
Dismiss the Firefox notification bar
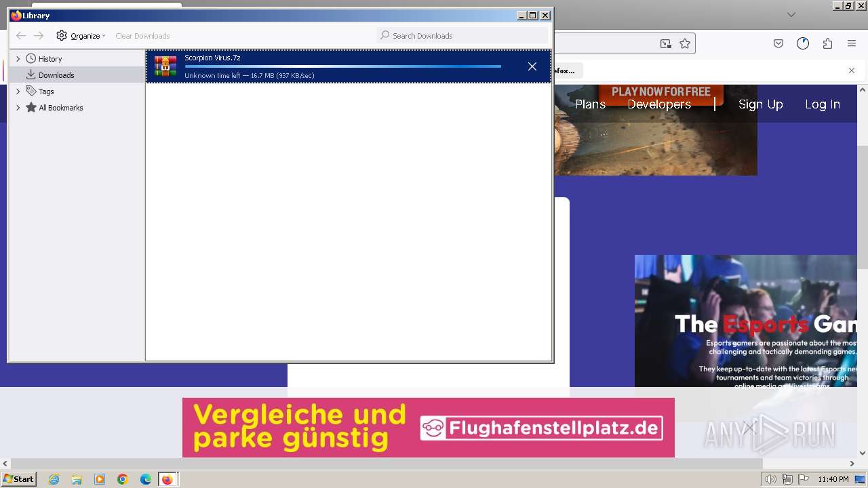click(x=852, y=70)
